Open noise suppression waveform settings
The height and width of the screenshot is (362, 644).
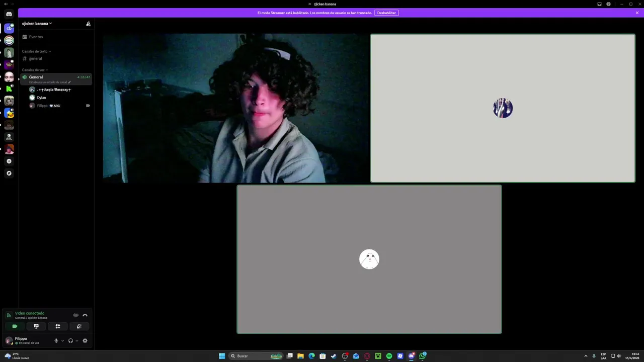76,315
